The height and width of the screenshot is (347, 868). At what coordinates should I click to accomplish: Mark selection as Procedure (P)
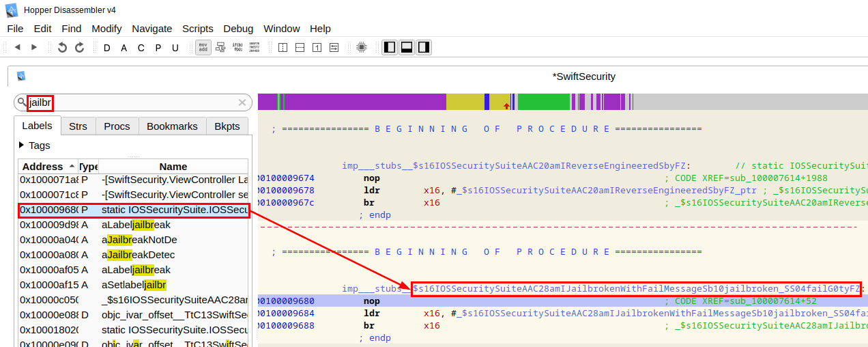pos(158,48)
